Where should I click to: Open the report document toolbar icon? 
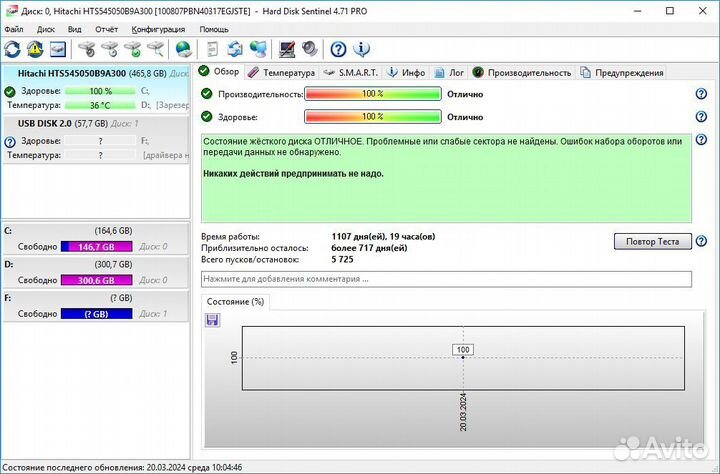click(212, 49)
